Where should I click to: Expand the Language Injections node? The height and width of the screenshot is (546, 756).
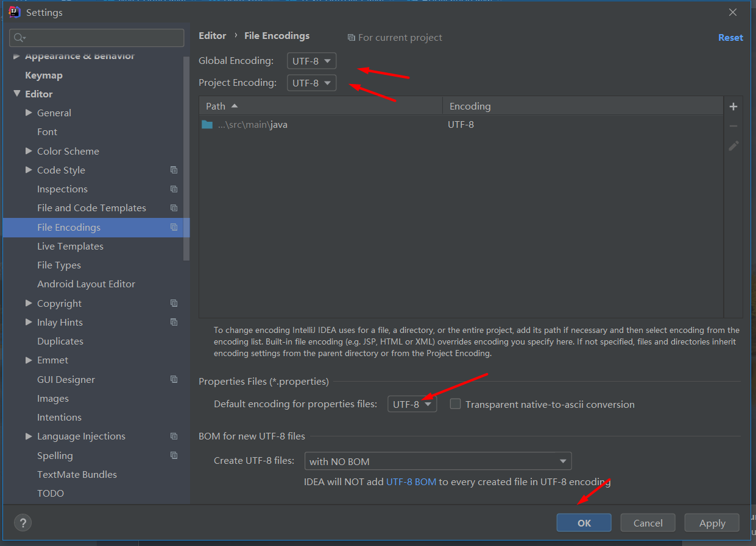[29, 436]
